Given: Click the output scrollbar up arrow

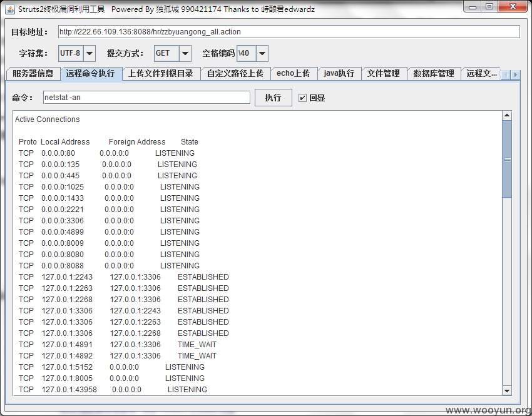Looking at the screenshot, I should 507,116.
